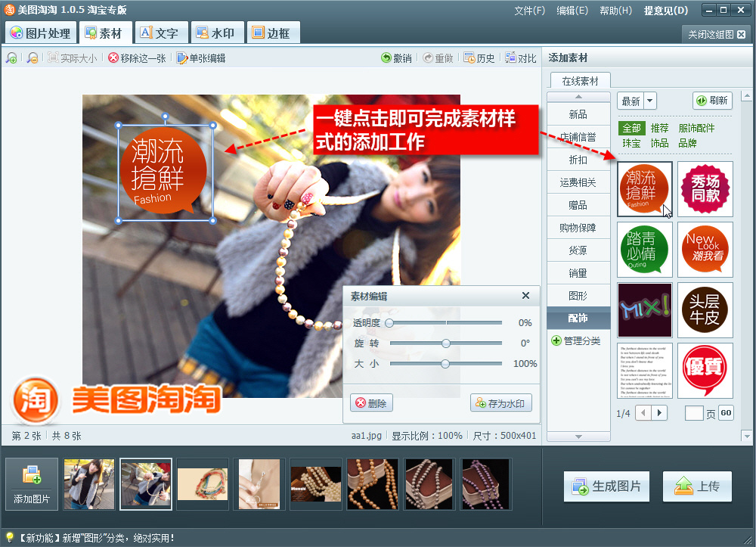This screenshot has height=547, width=756.
Task: Close the 素材编辑 panel
Action: point(525,296)
